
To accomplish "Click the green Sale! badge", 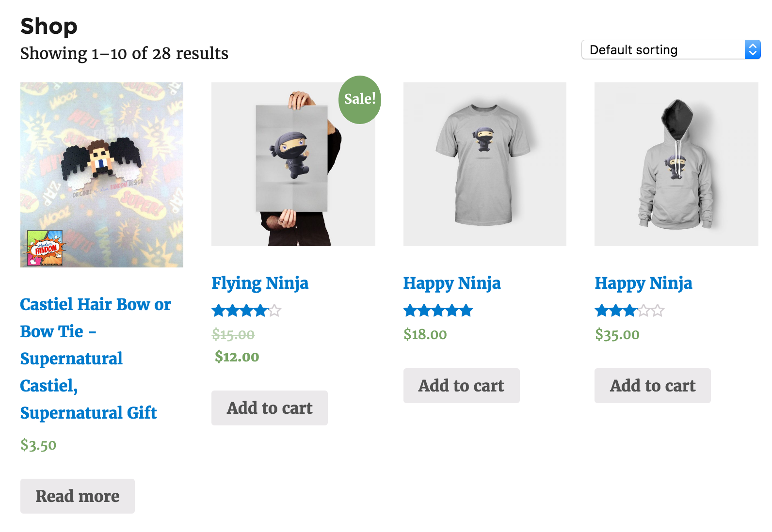I will 359,99.
